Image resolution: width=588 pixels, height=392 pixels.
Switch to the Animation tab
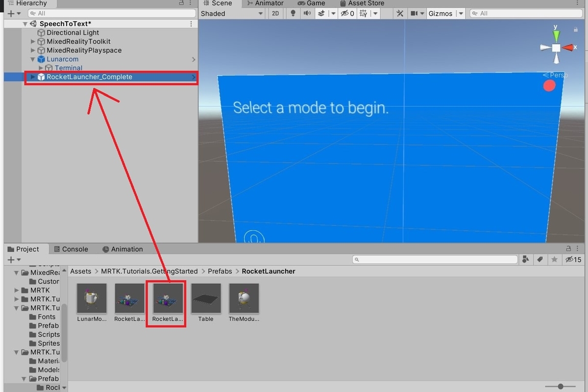point(122,249)
